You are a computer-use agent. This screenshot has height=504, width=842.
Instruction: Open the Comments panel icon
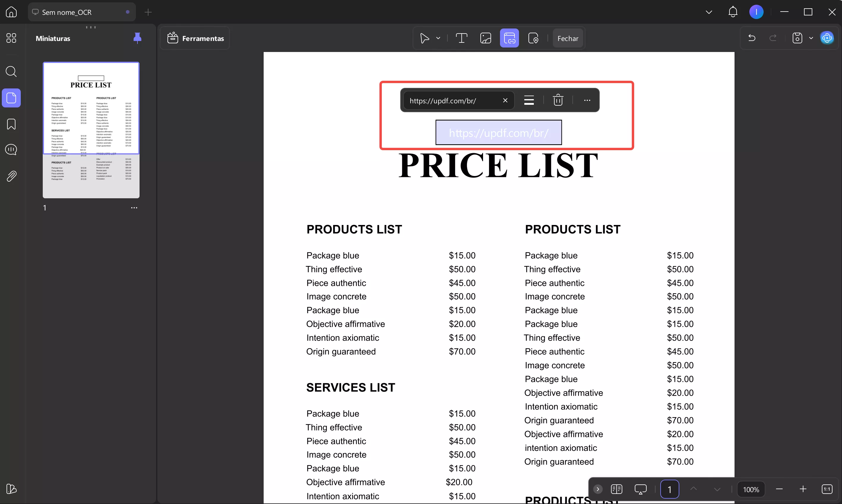tap(11, 150)
